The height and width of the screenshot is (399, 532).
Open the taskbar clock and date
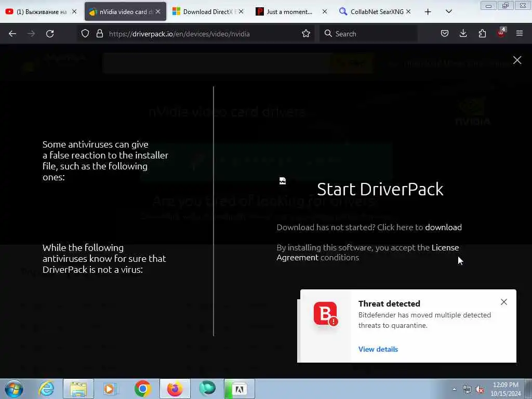[506, 389]
